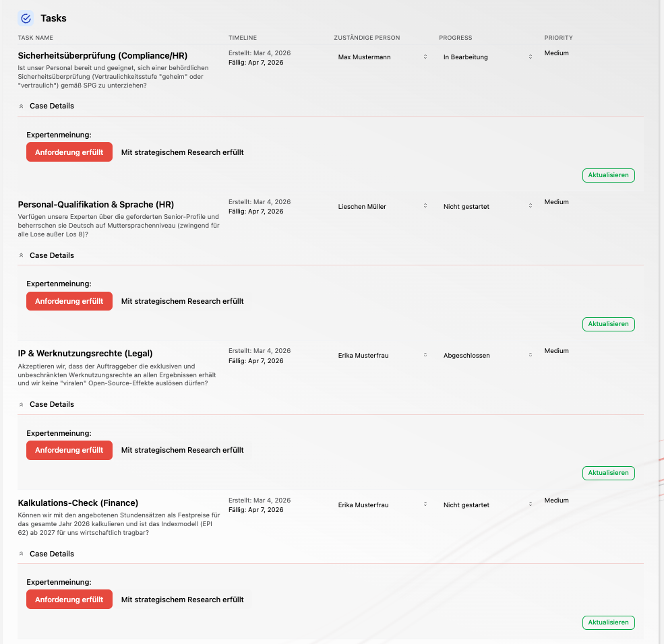The height and width of the screenshot is (644, 664).
Task: Click Aktualisieren for the Sicherheitsüberprüfung task
Action: 608,175
